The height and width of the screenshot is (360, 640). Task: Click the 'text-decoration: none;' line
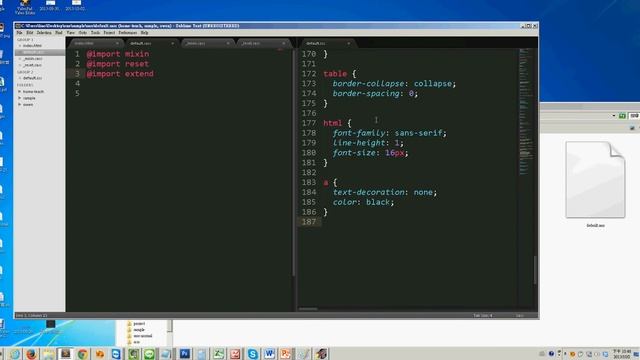pos(384,192)
